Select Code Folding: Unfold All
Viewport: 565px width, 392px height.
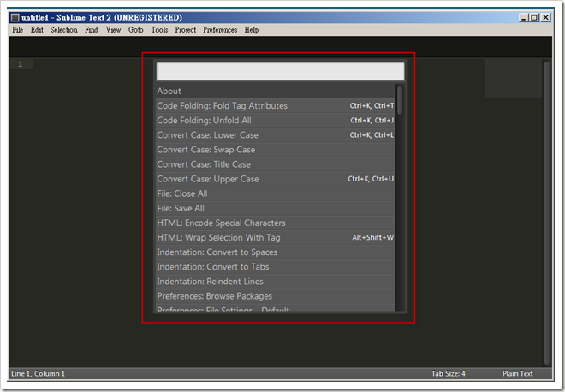point(276,121)
